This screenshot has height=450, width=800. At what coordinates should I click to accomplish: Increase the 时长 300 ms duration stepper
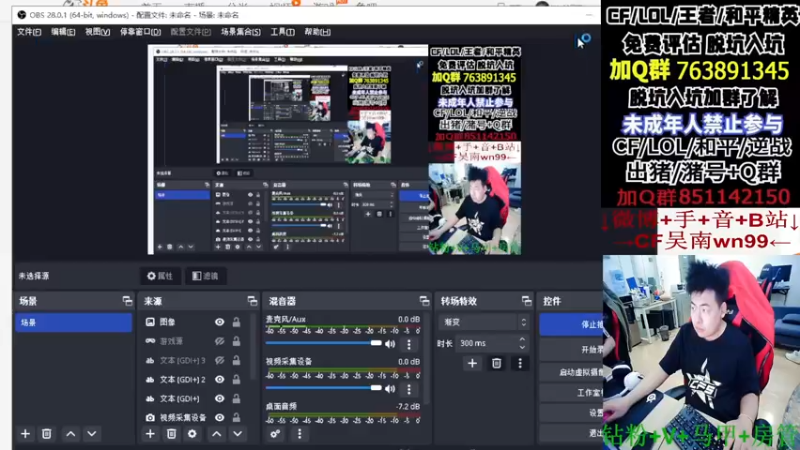[x=522, y=339]
